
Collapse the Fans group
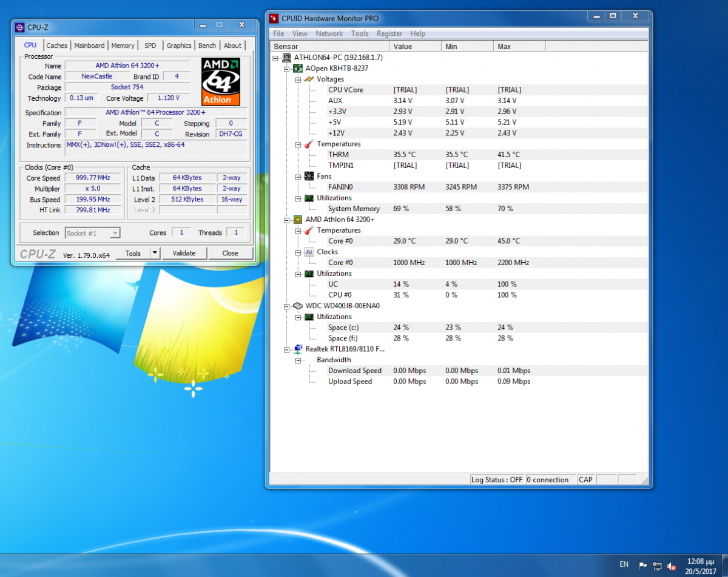(x=298, y=177)
